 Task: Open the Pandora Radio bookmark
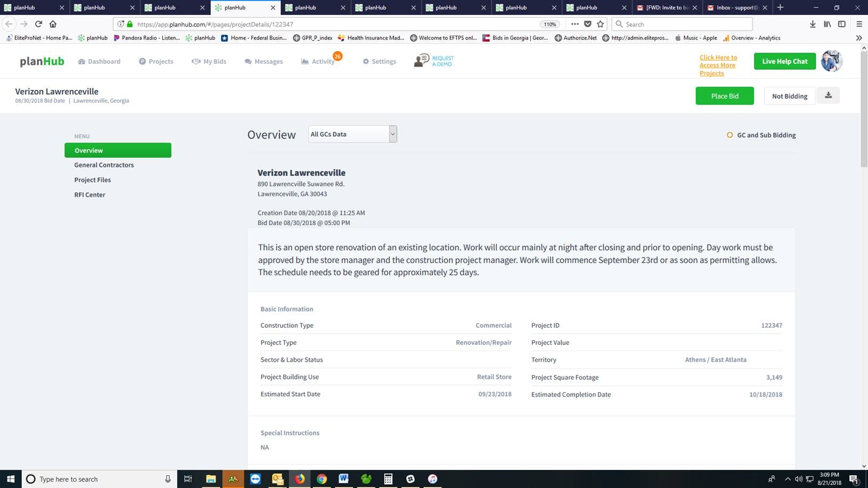146,38
